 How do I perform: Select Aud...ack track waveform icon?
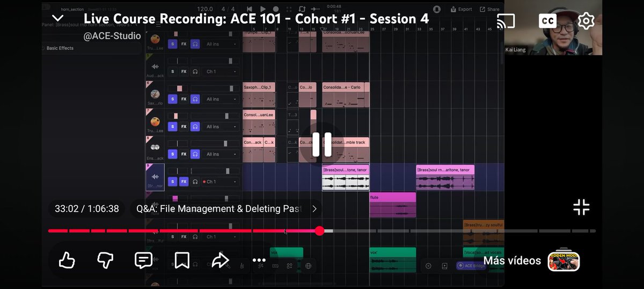click(155, 66)
